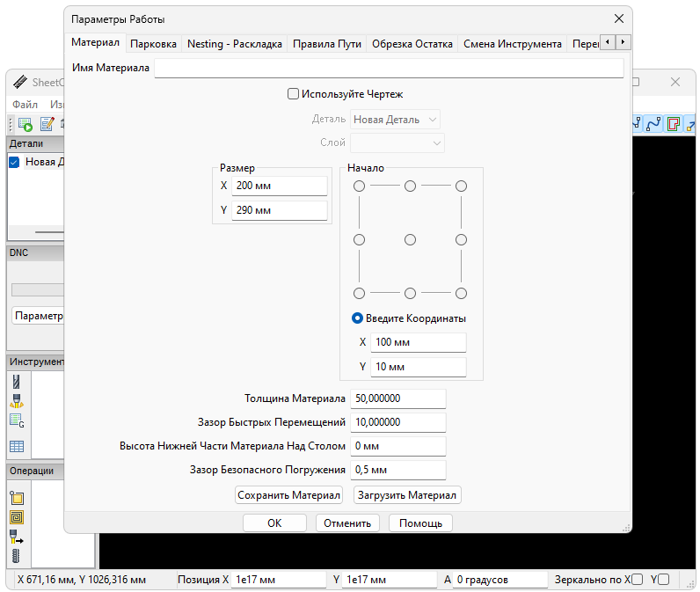700x592 pixels.
Task: Click the Детали panel horizontal scrollbar
Action: 49,232
